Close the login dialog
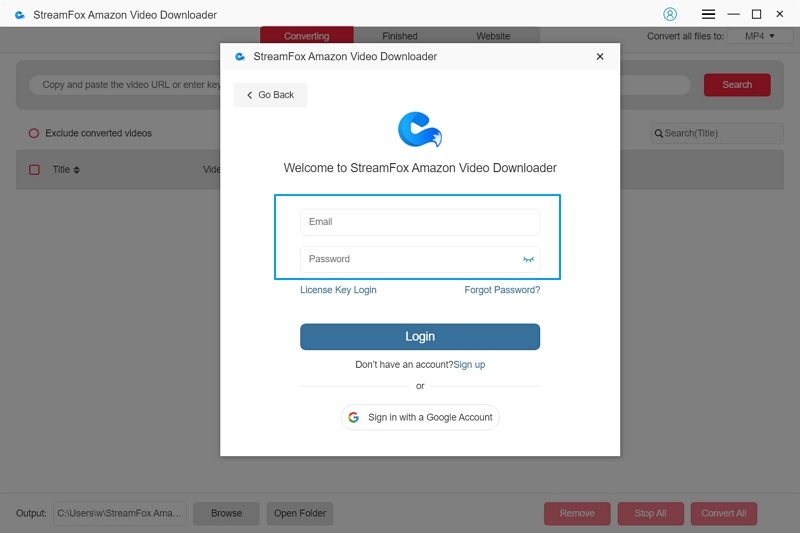The height and width of the screenshot is (533, 800). tap(600, 57)
